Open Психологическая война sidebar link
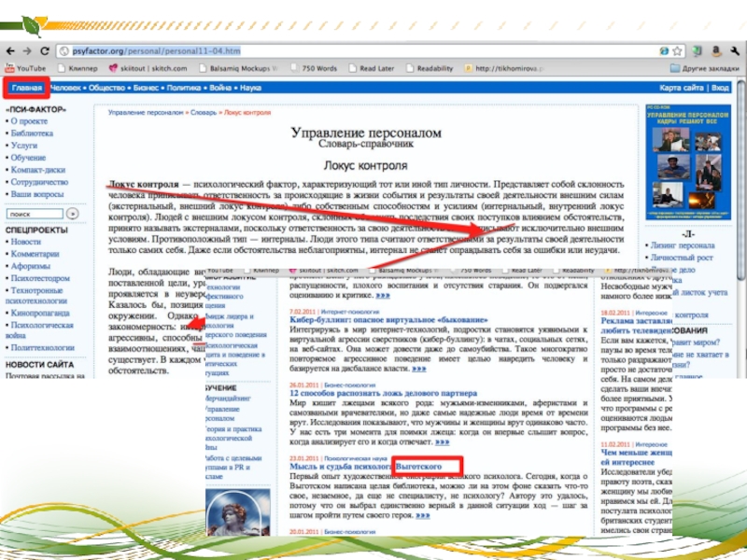 (x=39, y=330)
